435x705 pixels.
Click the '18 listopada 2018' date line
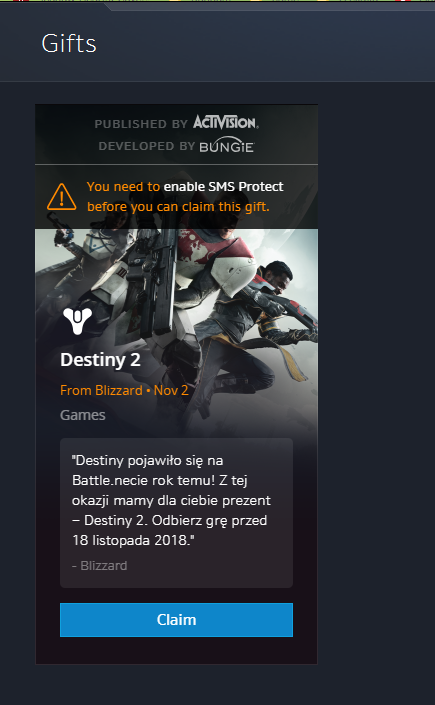coord(134,540)
